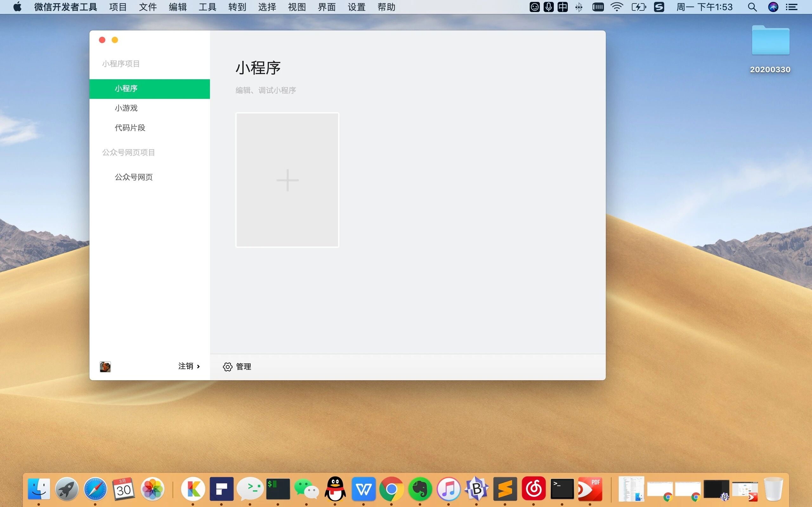
Task: Open the 项目 menu
Action: 118,7
